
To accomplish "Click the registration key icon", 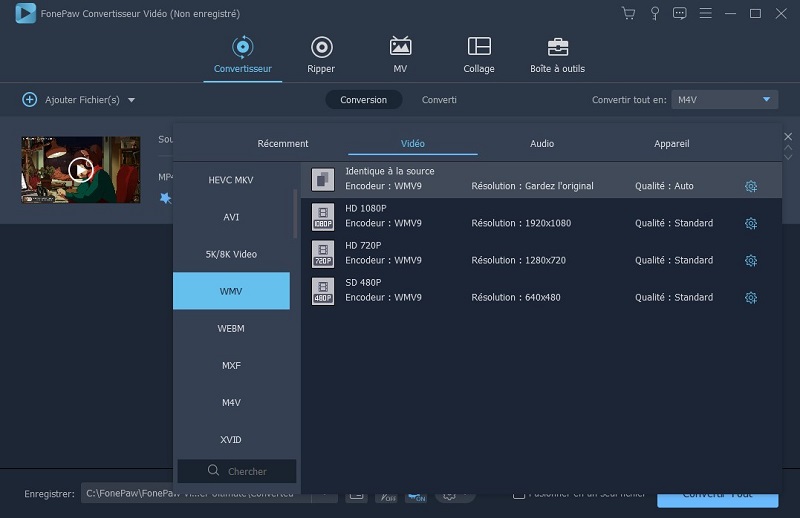I will tap(655, 13).
